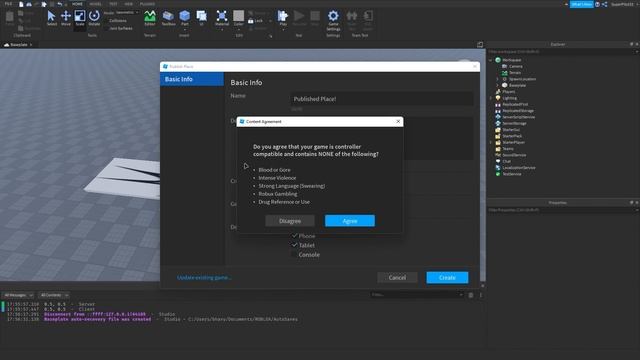640x360 pixels.
Task: Click the Name field reading Published Place!
Action: 382,99
